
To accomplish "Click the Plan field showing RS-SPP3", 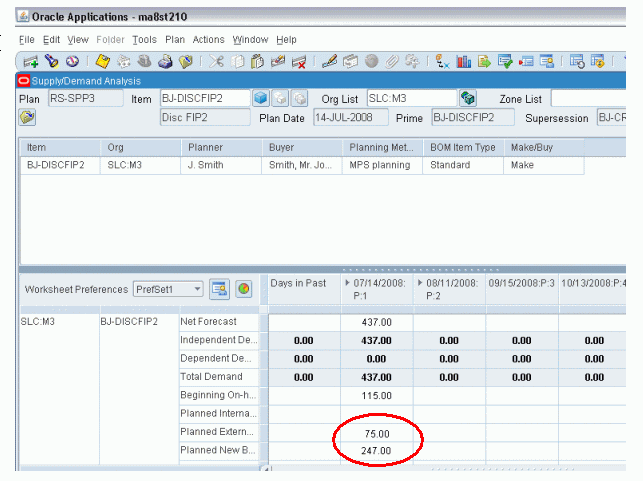I will coord(86,98).
